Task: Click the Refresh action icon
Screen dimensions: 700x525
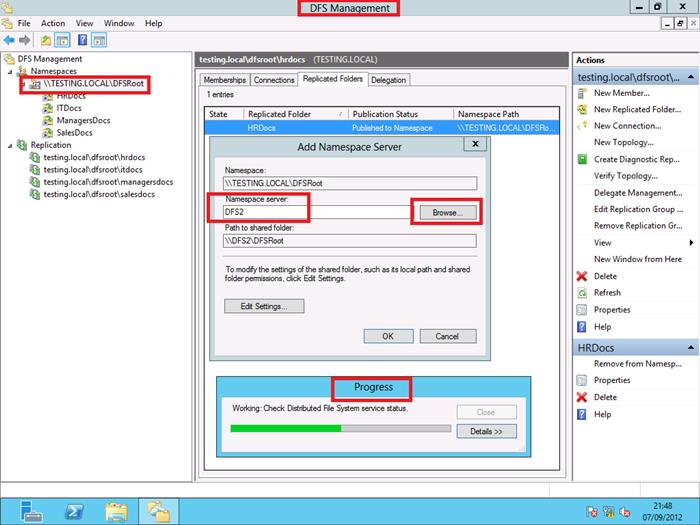Action: point(582,293)
